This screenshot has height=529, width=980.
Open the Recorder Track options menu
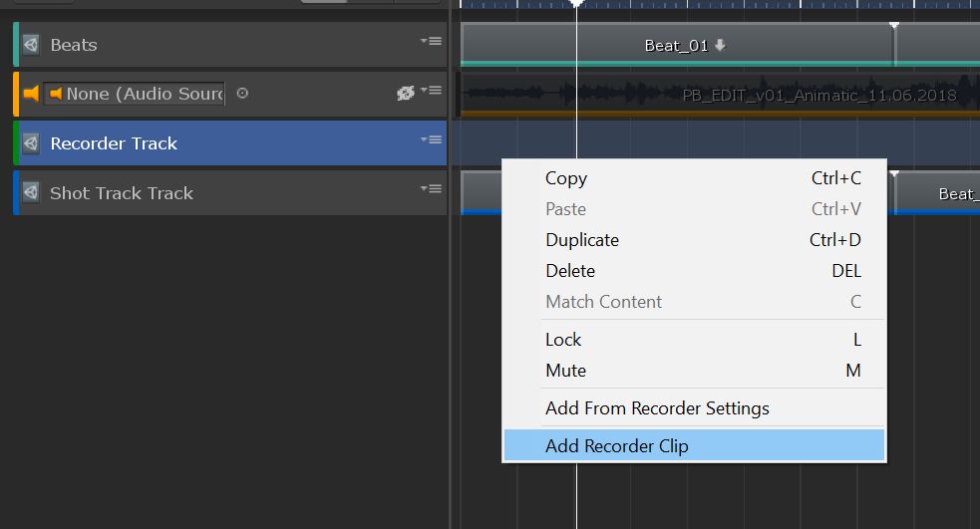431,140
